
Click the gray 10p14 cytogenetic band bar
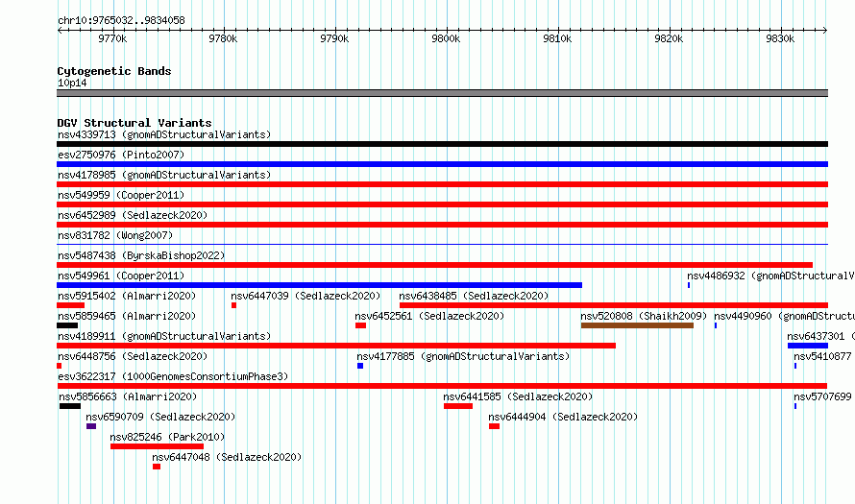click(x=442, y=93)
